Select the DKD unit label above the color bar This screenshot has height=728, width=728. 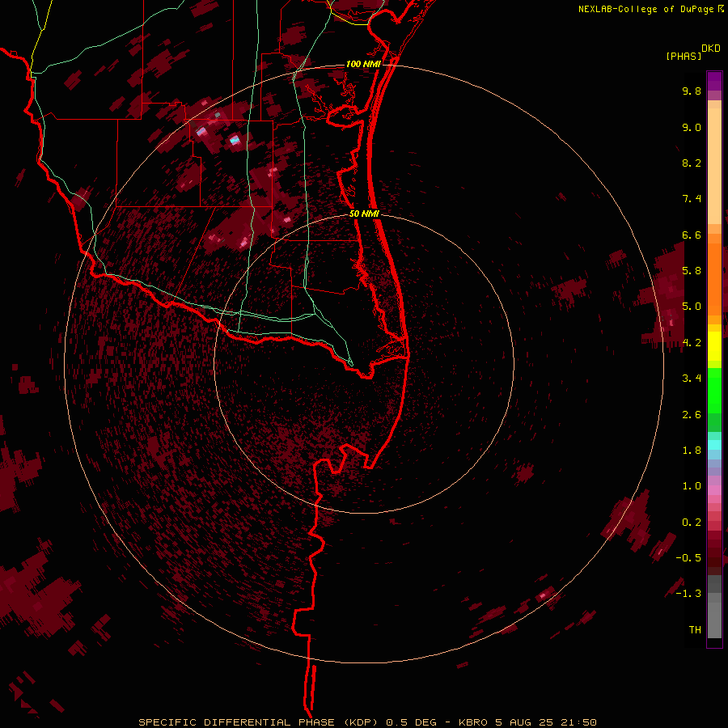pyautogui.click(x=710, y=49)
